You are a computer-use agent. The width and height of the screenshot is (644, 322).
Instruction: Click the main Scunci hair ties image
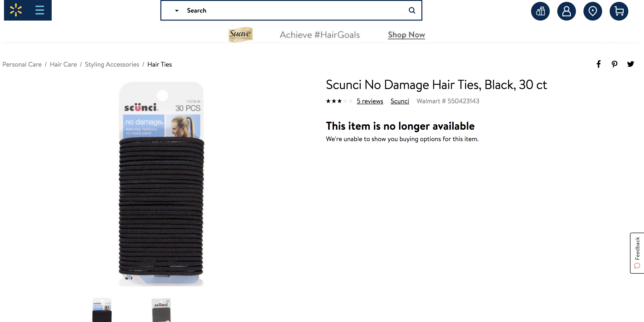(x=161, y=184)
